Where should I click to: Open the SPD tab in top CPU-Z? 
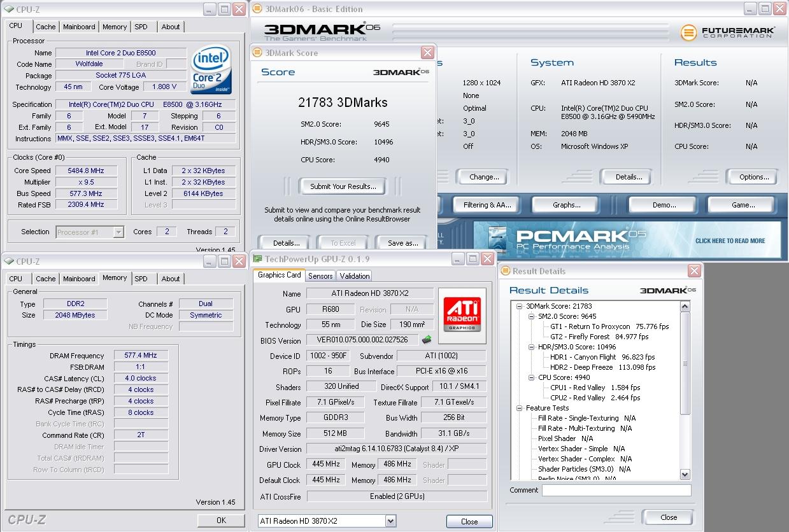click(141, 27)
